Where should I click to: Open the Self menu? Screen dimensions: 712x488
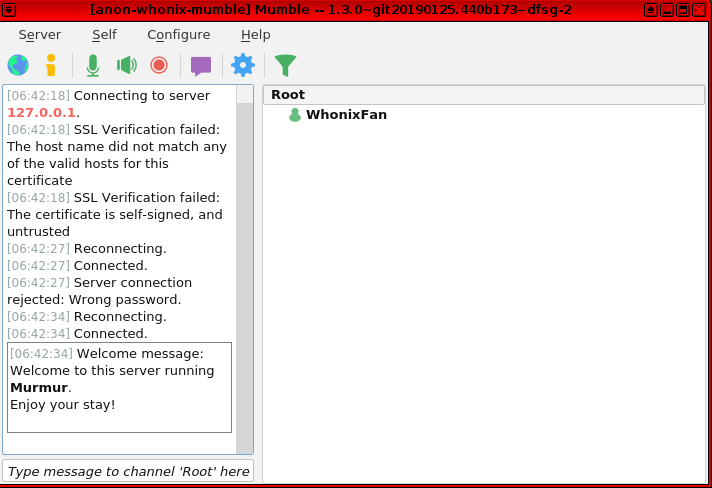[104, 35]
